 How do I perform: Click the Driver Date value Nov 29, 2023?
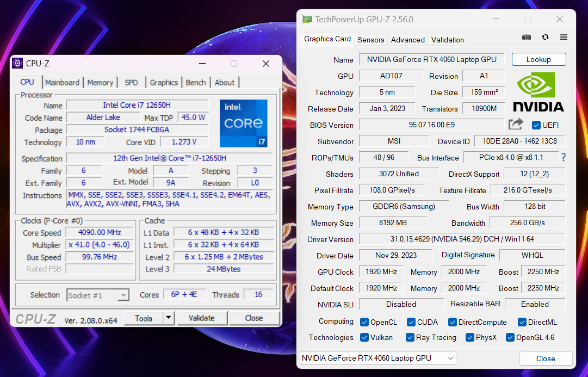tap(396, 256)
